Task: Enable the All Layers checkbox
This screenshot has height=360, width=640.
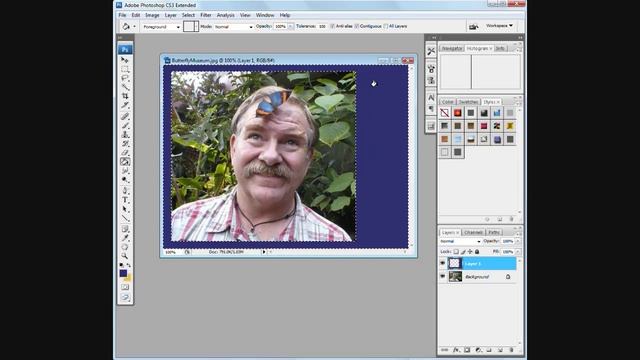Action: coord(385,26)
